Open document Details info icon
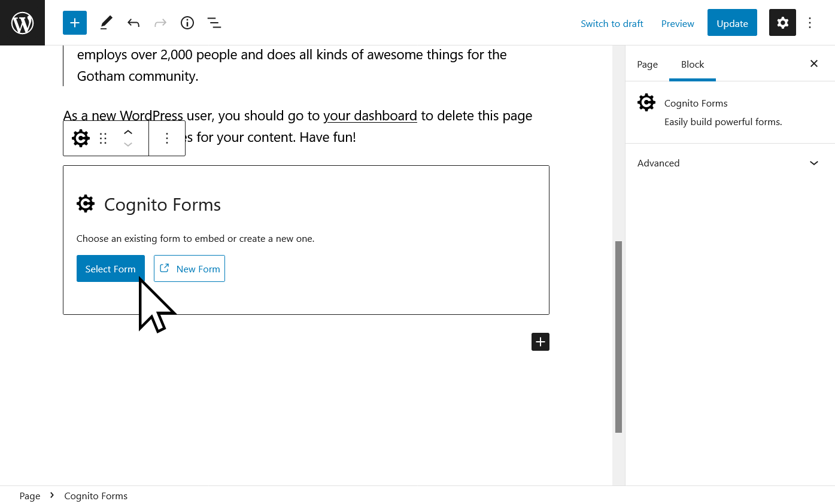The width and height of the screenshot is (835, 504). pos(187,23)
